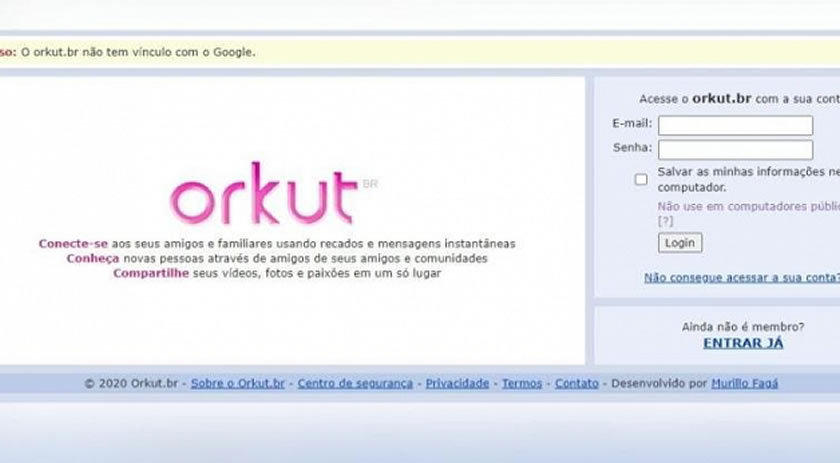The width and height of the screenshot is (840, 463).
Task: Click the Conecte-se text
Action: (x=73, y=244)
